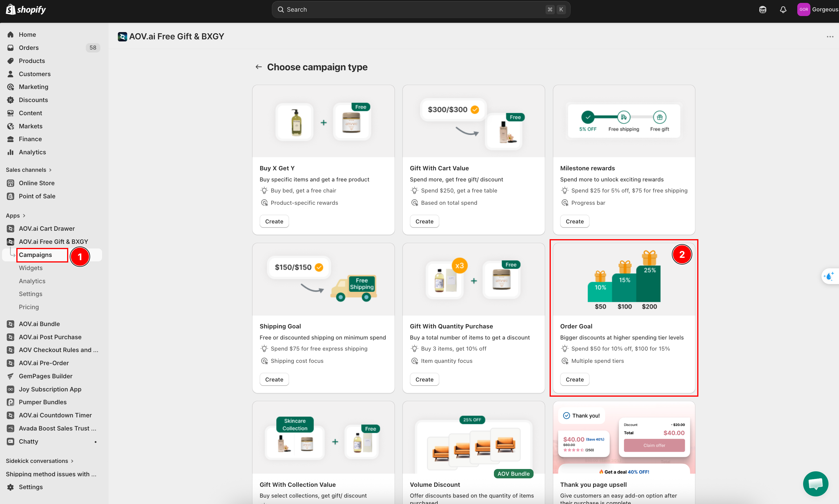
Task: Click the Order Goal tier chart illustration
Action: pos(624,279)
